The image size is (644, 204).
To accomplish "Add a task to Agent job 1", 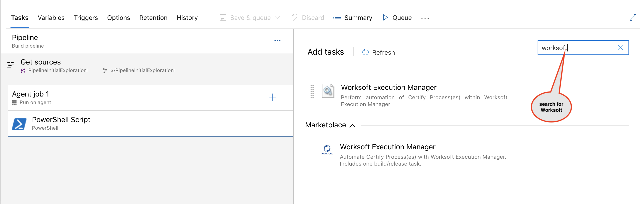I will click(x=272, y=97).
